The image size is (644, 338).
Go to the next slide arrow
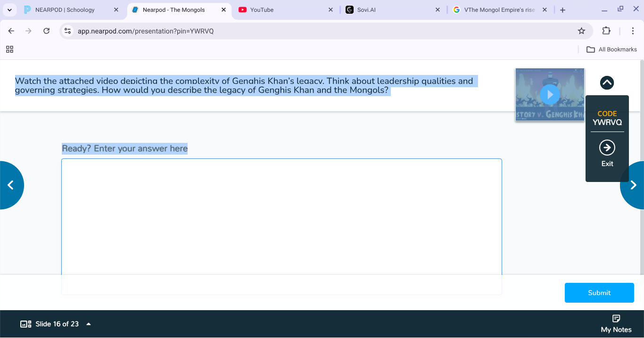coord(633,185)
